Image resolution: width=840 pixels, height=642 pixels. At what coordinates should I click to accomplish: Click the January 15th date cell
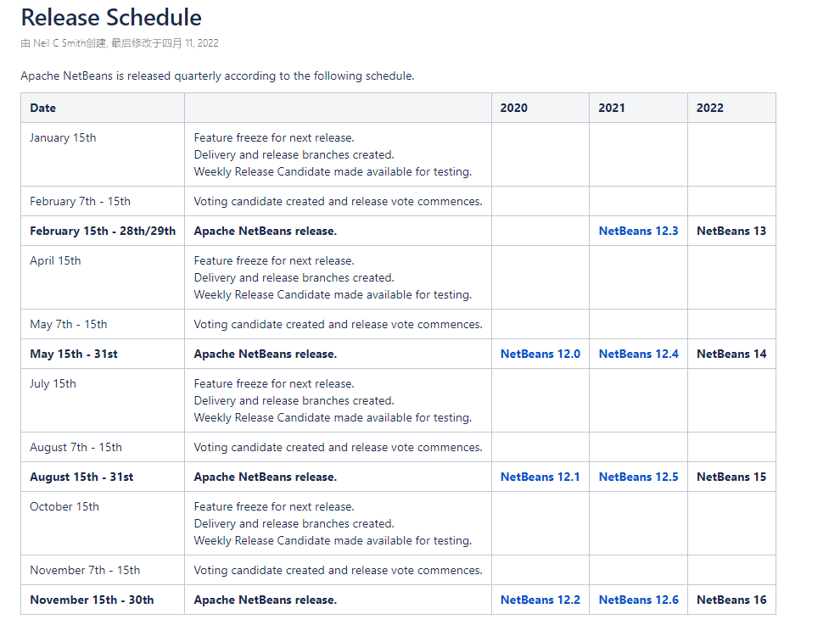point(63,137)
